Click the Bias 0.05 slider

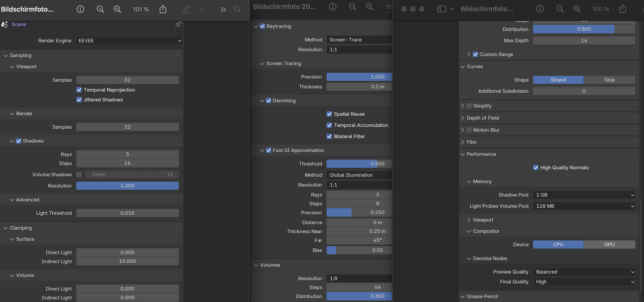pyautogui.click(x=359, y=250)
